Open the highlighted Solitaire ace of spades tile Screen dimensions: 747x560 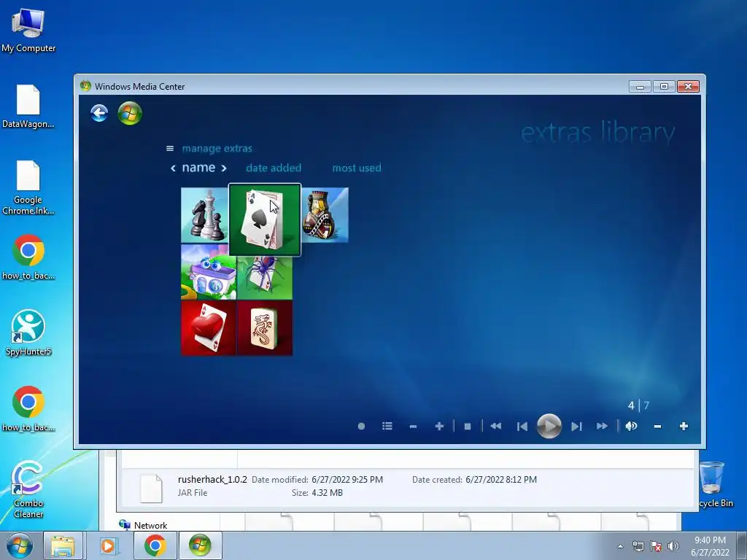[265, 219]
